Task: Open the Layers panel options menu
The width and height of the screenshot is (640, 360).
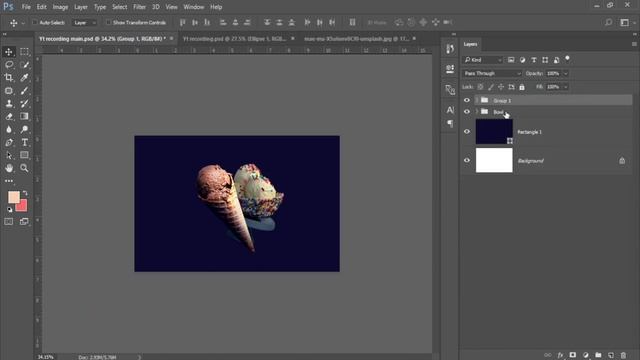Action: [x=634, y=44]
